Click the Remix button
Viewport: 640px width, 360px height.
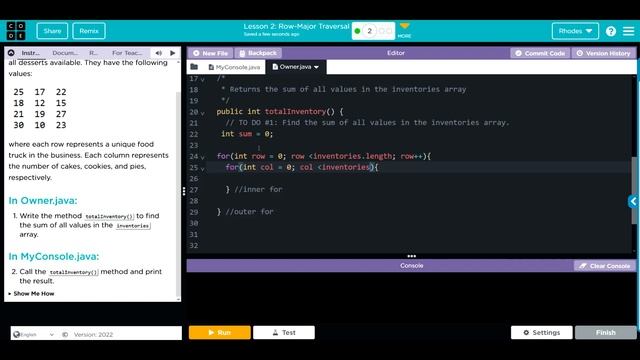89,31
